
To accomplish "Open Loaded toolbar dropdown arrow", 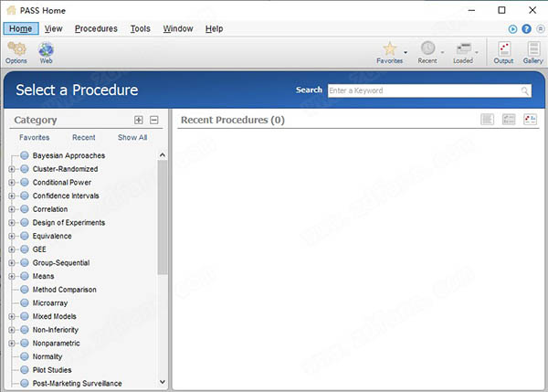I will click(477, 52).
